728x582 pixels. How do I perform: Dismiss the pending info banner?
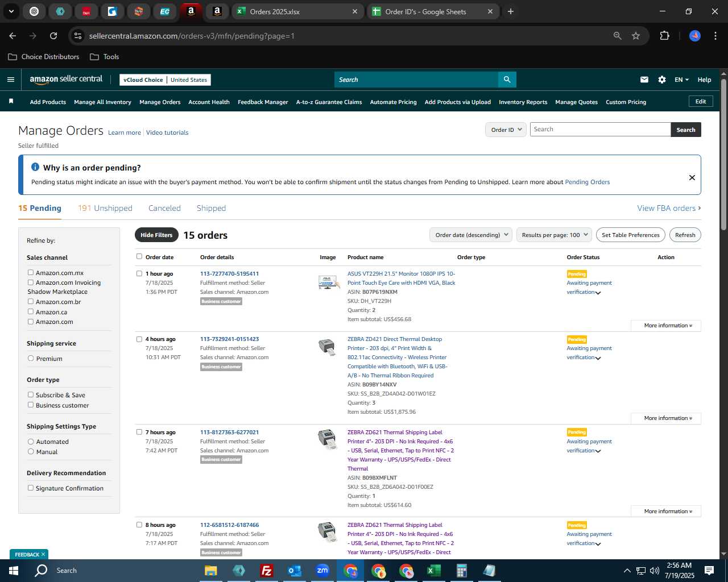692,177
